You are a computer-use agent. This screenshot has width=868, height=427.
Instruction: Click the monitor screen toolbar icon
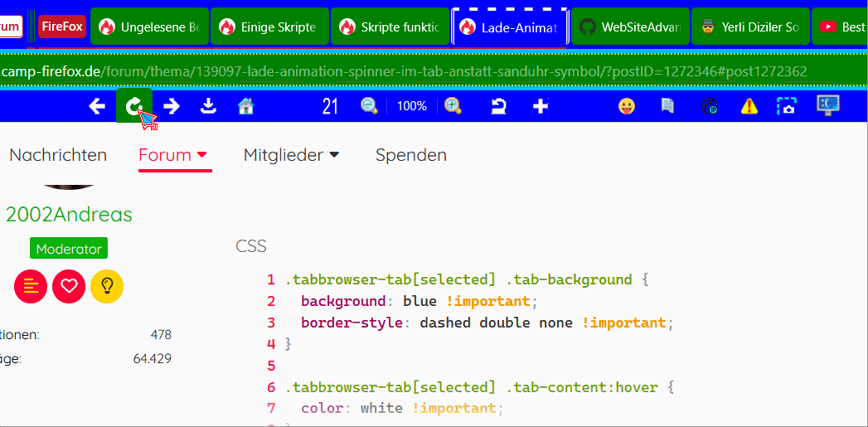828,105
